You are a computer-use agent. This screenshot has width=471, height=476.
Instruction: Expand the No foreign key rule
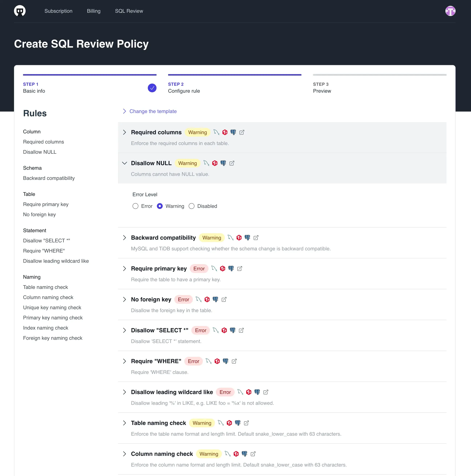[124, 299]
